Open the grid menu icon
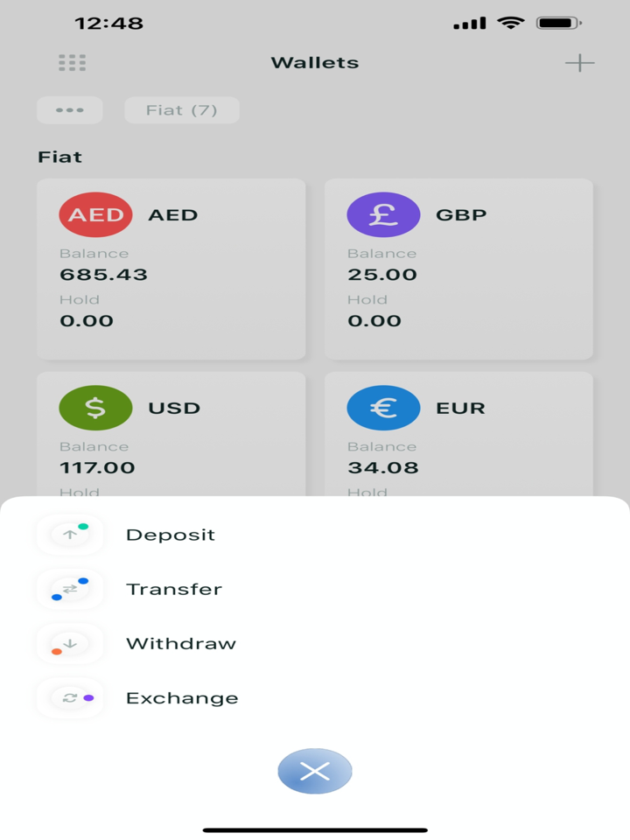Viewport: 630px width, 840px height. click(72, 63)
